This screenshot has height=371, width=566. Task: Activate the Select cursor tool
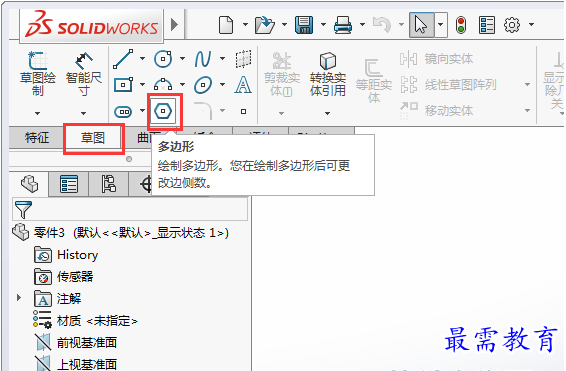pyautogui.click(x=421, y=25)
